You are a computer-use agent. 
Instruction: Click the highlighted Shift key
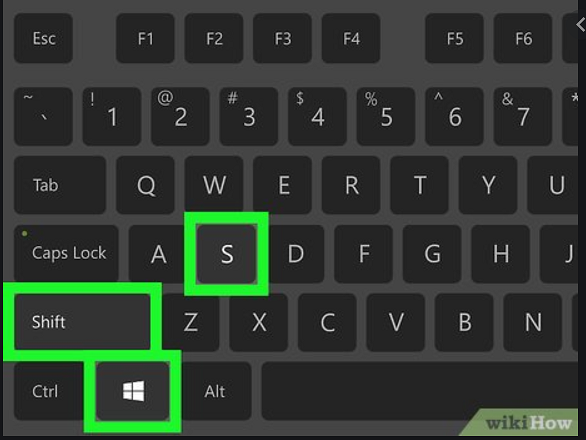tap(83, 321)
